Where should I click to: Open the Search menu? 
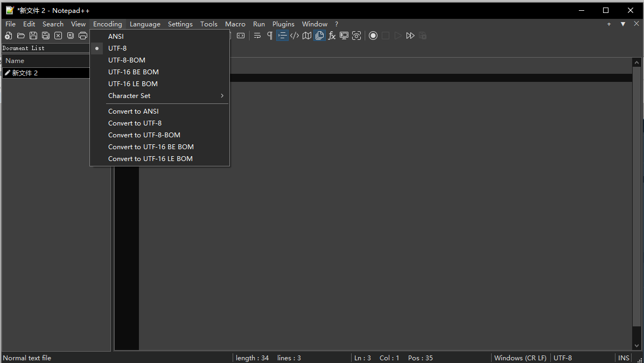pos(53,24)
